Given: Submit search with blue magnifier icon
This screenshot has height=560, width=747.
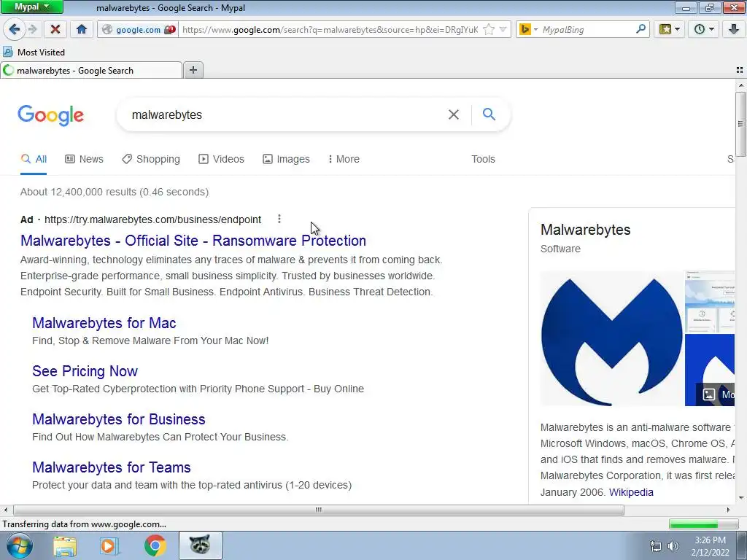Looking at the screenshot, I should click(489, 114).
